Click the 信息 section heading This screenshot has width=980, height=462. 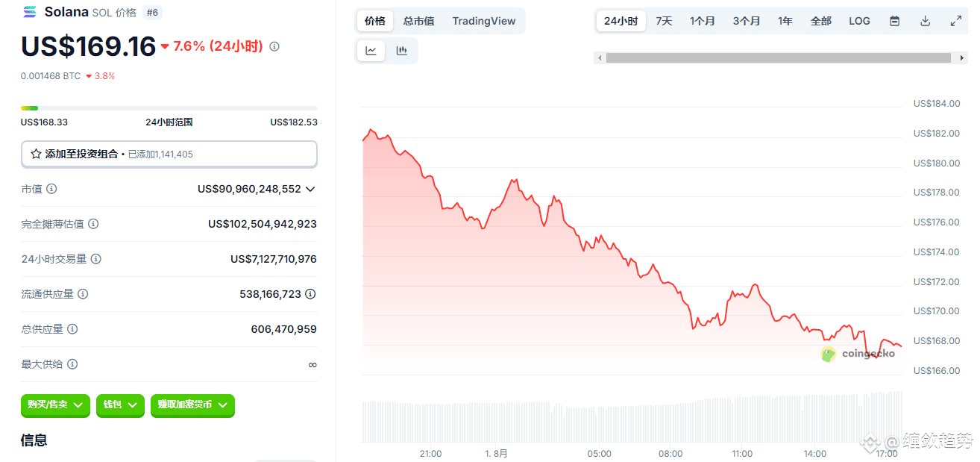[x=34, y=440]
